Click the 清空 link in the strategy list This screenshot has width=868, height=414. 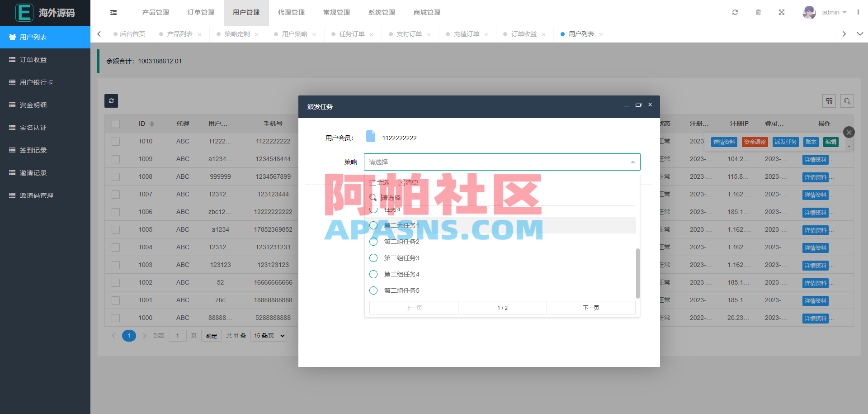409,182
